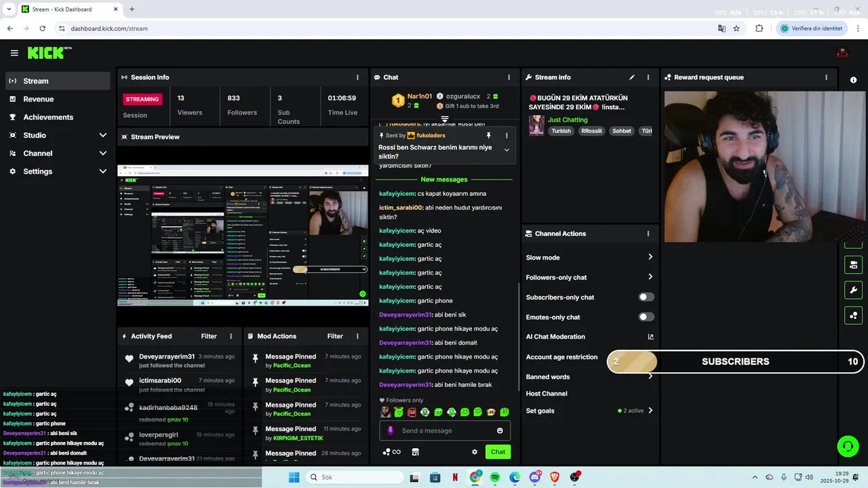Click the Kick logo

(x=50, y=53)
